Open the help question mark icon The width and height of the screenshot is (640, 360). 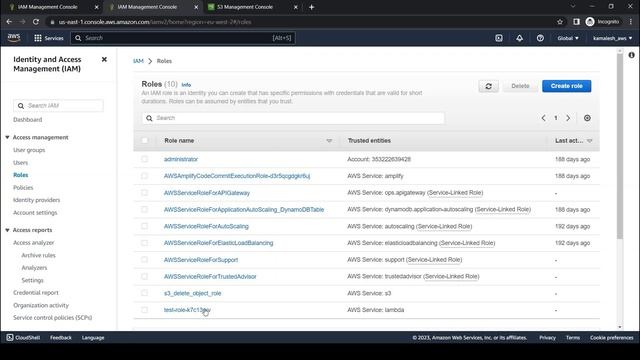click(540, 38)
